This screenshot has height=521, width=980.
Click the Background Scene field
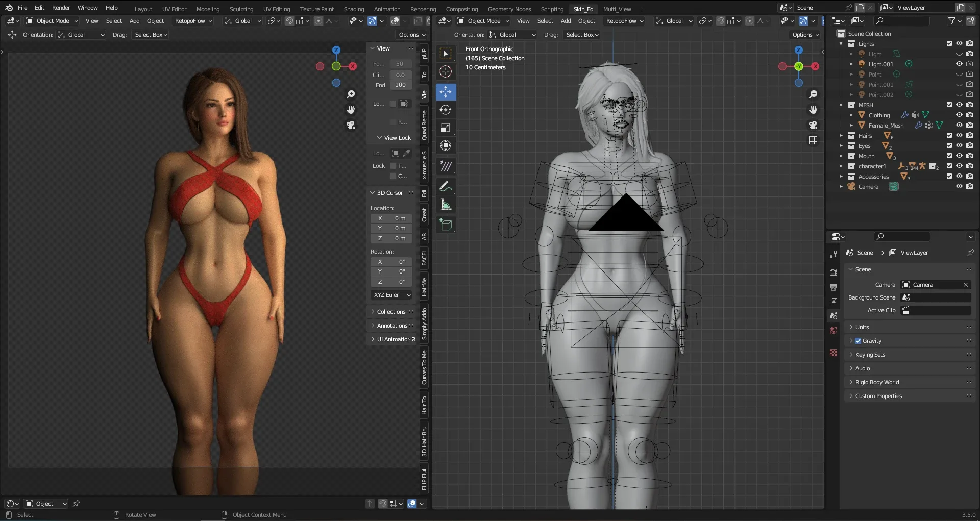[x=936, y=297]
